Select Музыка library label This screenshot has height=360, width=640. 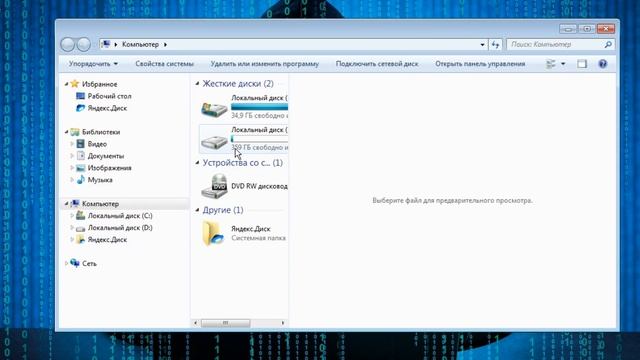point(100,180)
